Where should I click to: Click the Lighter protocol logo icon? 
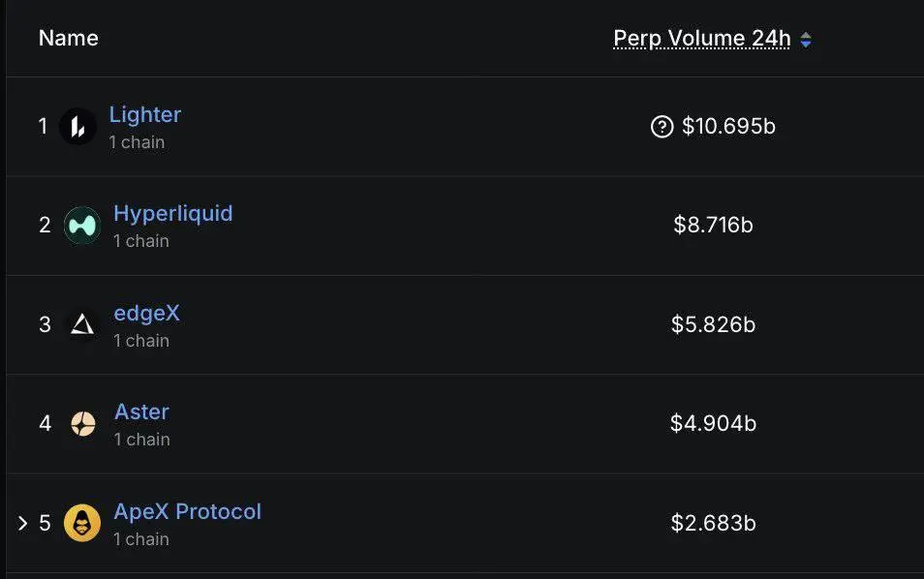tap(77, 127)
